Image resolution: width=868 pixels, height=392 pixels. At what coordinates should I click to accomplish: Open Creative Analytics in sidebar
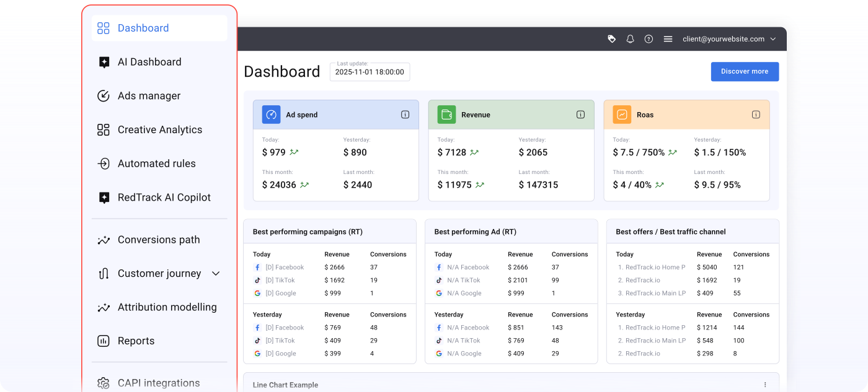(159, 130)
